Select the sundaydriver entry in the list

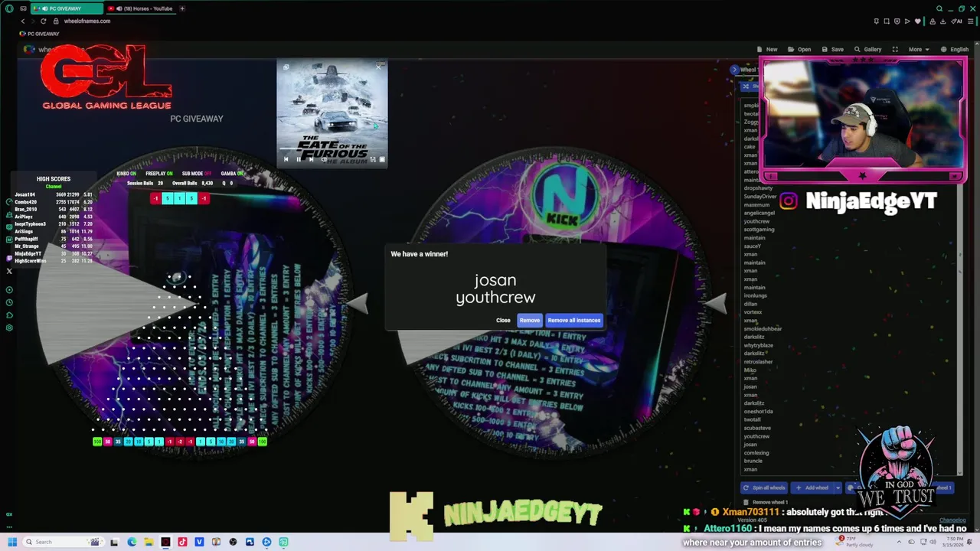click(760, 197)
